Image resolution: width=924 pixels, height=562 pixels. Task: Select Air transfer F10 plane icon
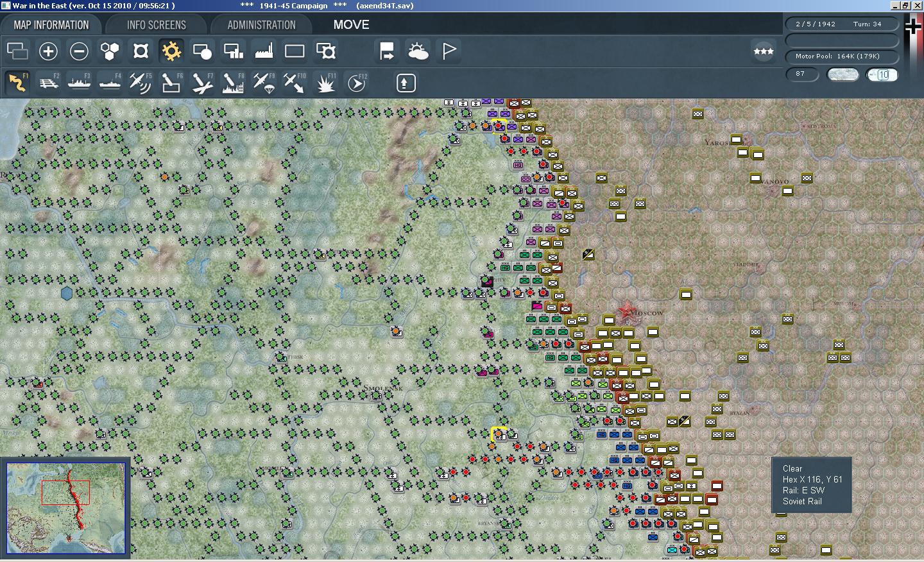click(295, 83)
